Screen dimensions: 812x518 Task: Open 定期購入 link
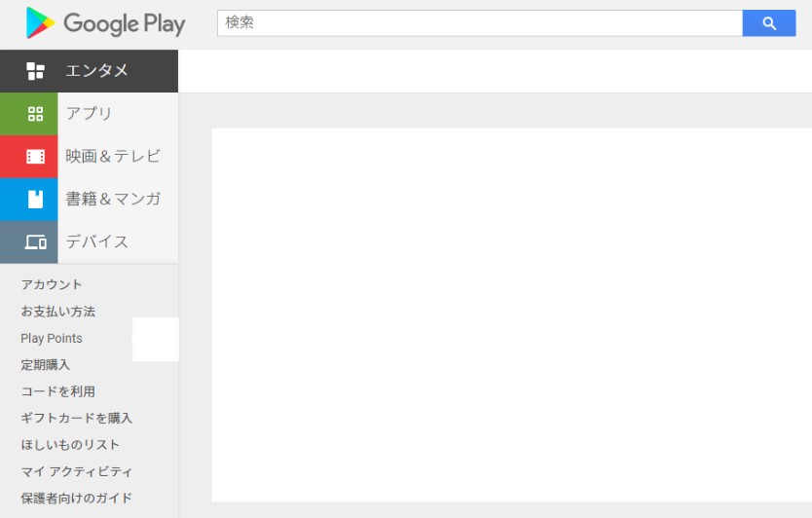click(x=45, y=365)
